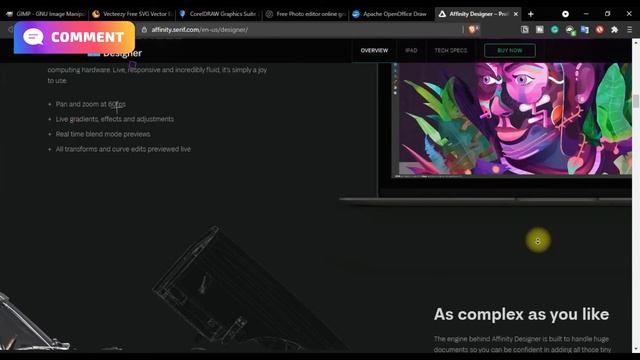Go to the Overview section
Viewport: 640px width, 360px height.
[x=374, y=51]
